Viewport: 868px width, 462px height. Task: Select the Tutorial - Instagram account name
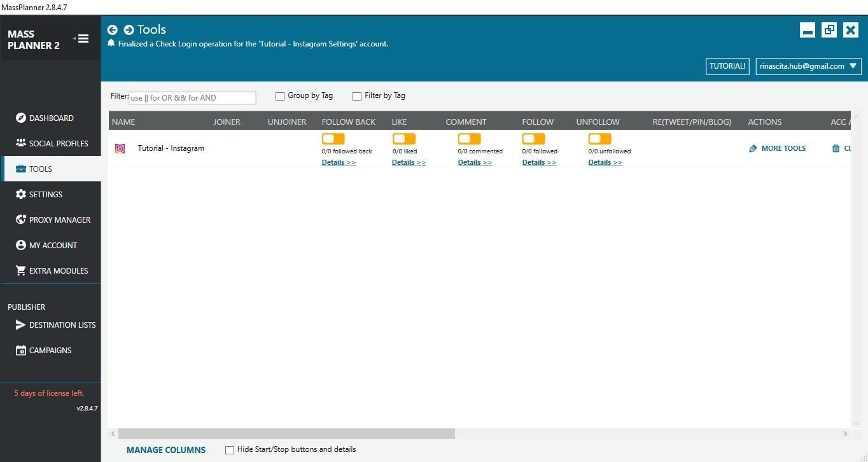click(171, 148)
